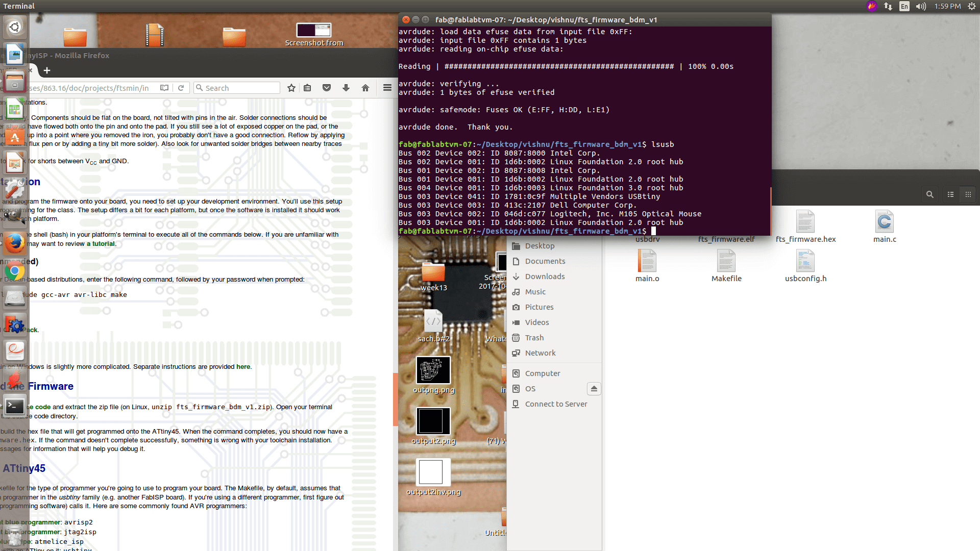Launch LibreOffice Impress from the dock
The height and width of the screenshot is (551, 980).
click(15, 164)
